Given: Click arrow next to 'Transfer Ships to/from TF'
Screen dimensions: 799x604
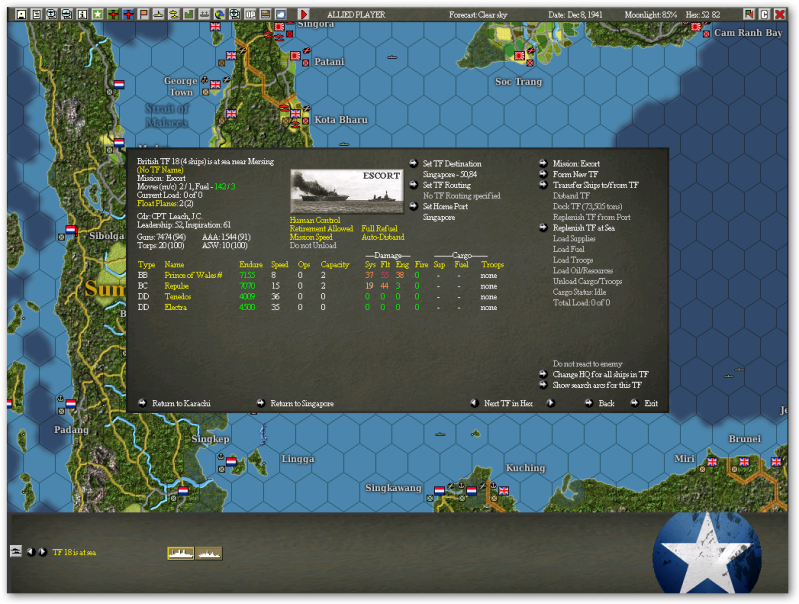Looking at the screenshot, I should tap(543, 185).
